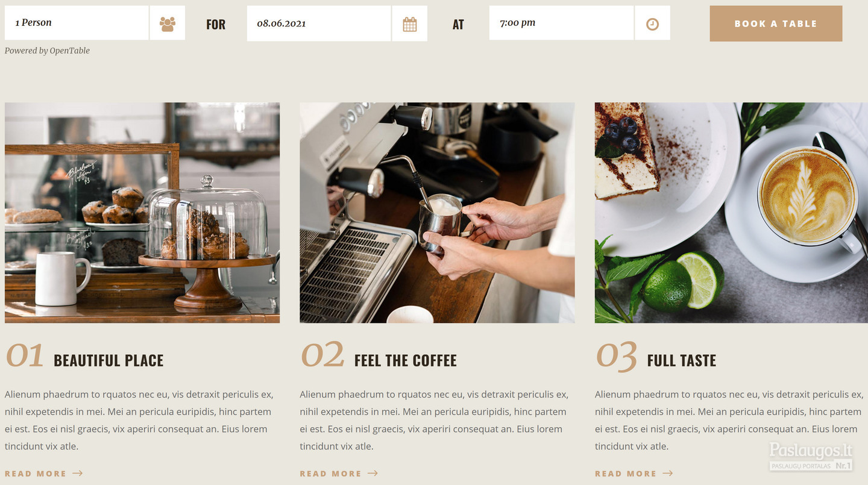Open the 08.06.2021 date field
This screenshot has height=485, width=868.
pyautogui.click(x=319, y=23)
